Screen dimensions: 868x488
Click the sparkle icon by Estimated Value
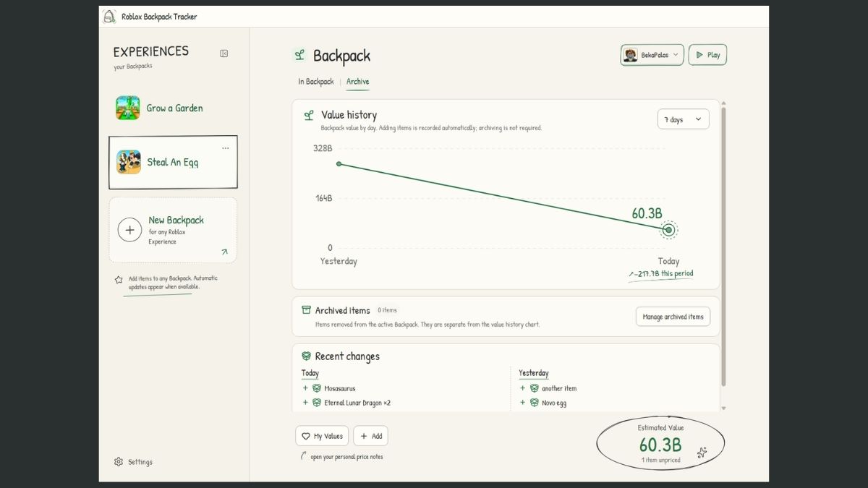pyautogui.click(x=701, y=453)
